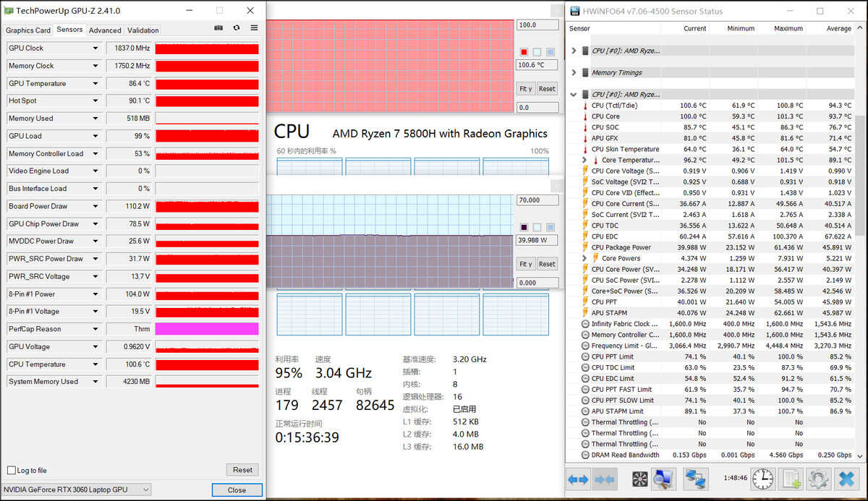Click thermometer icon beside CPU SOC
The image size is (868, 501).
click(585, 127)
